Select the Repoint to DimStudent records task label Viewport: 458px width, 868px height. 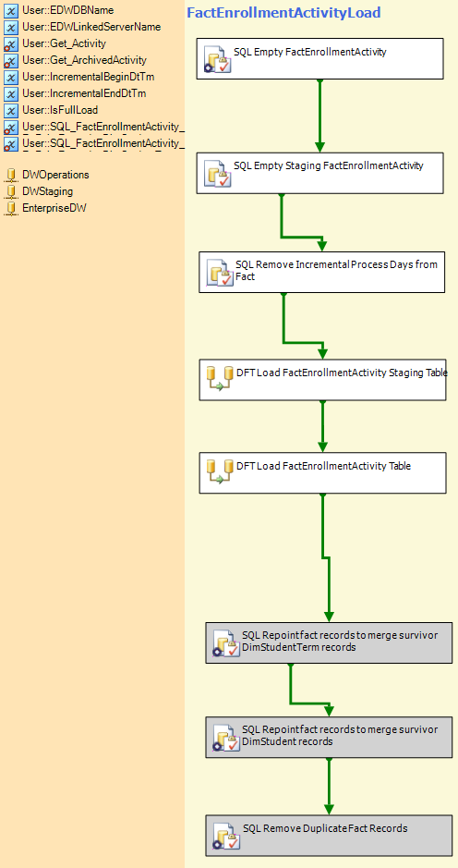click(340, 735)
